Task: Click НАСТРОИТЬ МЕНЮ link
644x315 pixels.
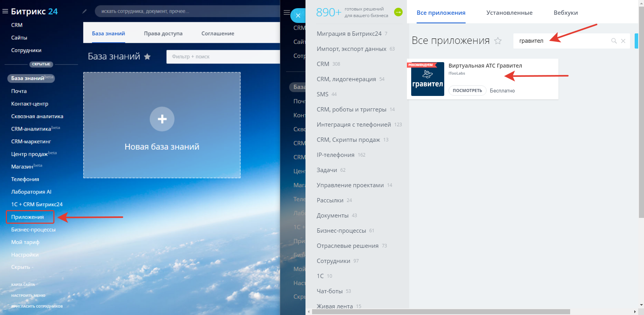Action: click(28, 296)
